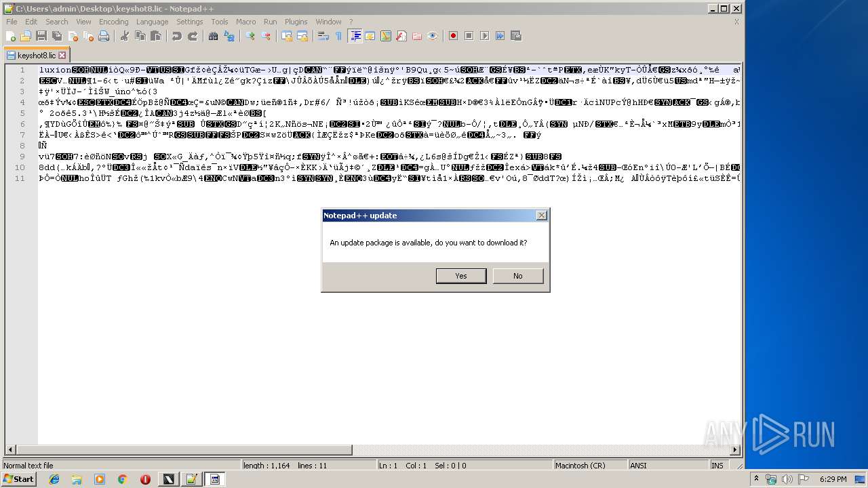Viewport: 868px width, 488px height.
Task: Click the Close All toolbar icon
Action: pos(88,36)
